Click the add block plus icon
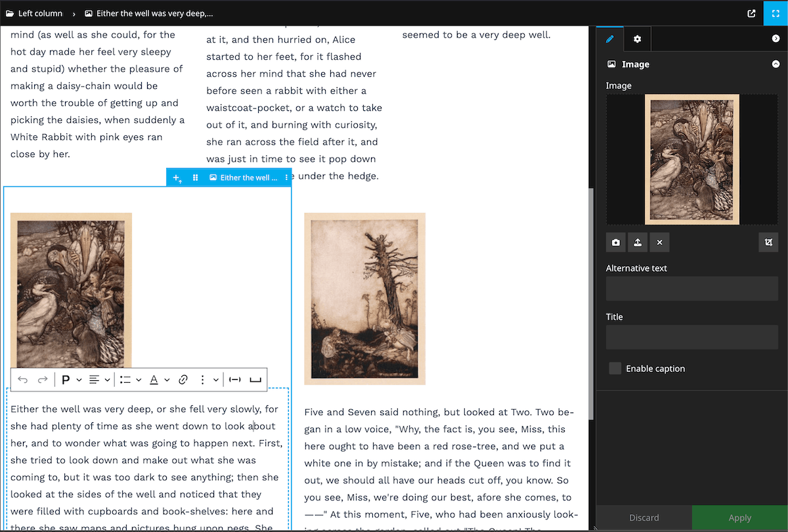788x532 pixels. (175, 177)
